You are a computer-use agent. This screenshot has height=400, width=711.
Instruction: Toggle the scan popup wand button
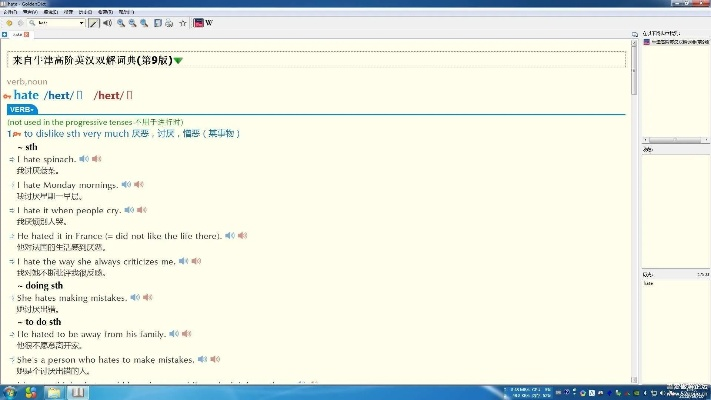(x=93, y=23)
